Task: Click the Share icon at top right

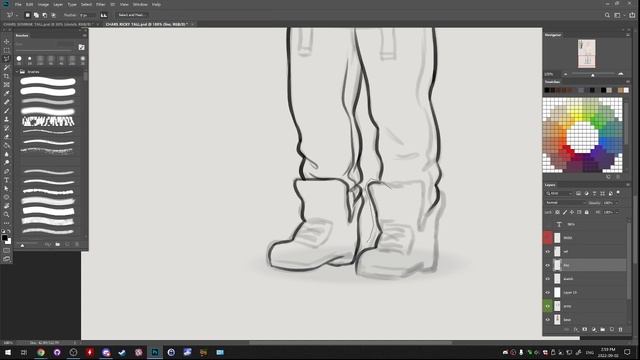Action: point(632,15)
